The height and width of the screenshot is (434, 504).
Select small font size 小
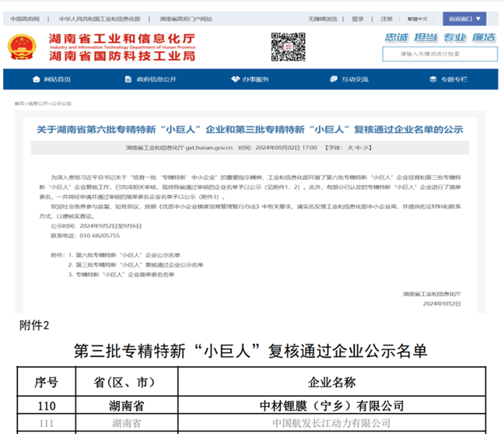366,146
